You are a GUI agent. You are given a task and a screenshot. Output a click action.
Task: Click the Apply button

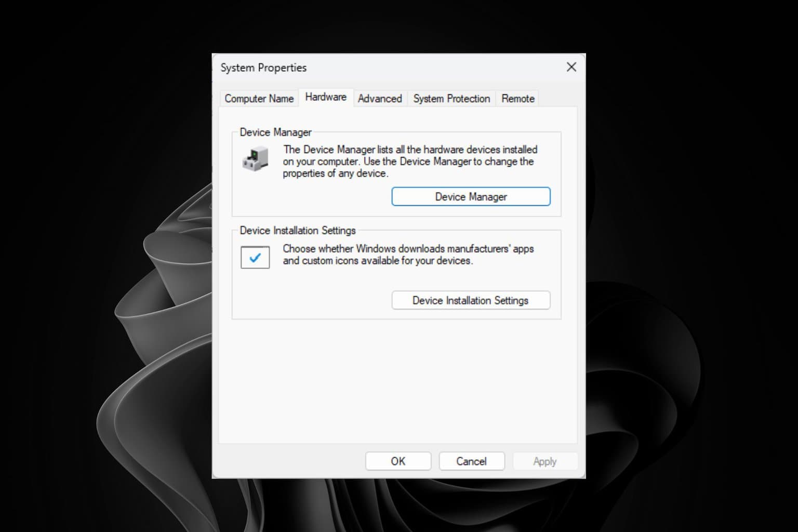[x=545, y=461]
